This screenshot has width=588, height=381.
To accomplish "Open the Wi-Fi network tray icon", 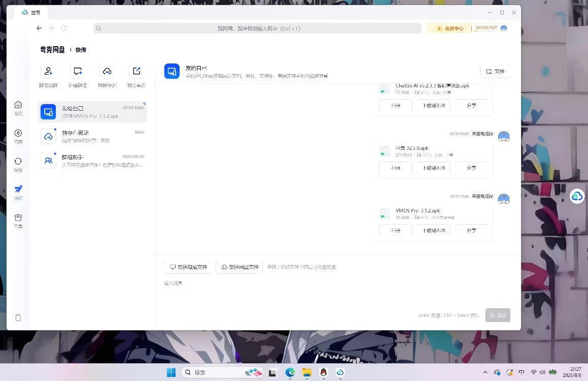I will 533,372.
